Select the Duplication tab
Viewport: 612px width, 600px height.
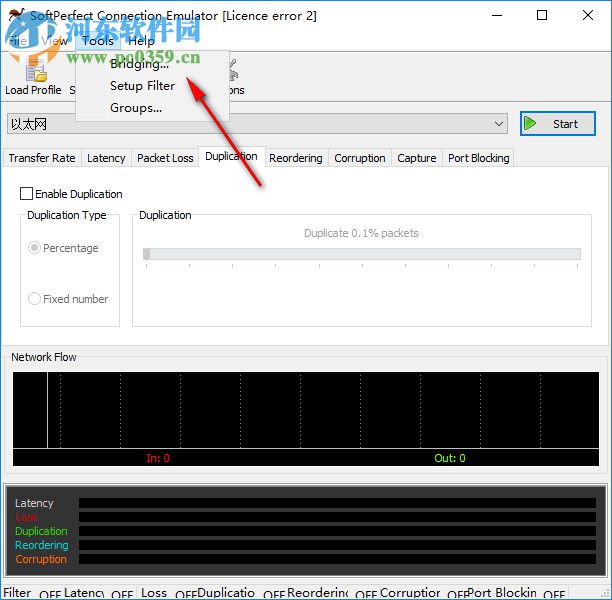click(231, 157)
